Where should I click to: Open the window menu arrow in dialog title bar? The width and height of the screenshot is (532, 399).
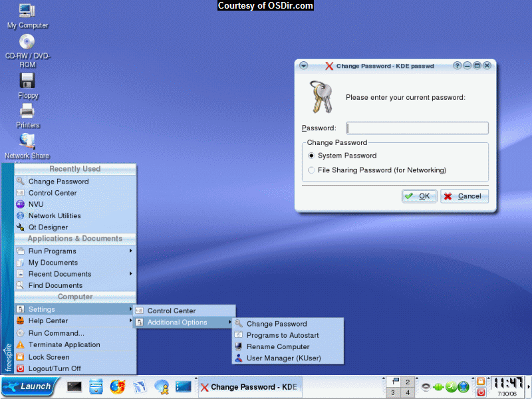click(304, 65)
